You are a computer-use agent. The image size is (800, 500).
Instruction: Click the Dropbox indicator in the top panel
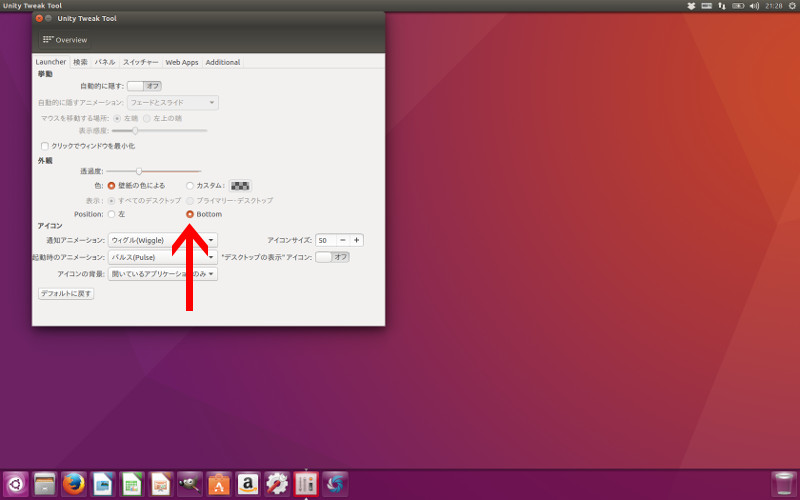pyautogui.click(x=691, y=6)
